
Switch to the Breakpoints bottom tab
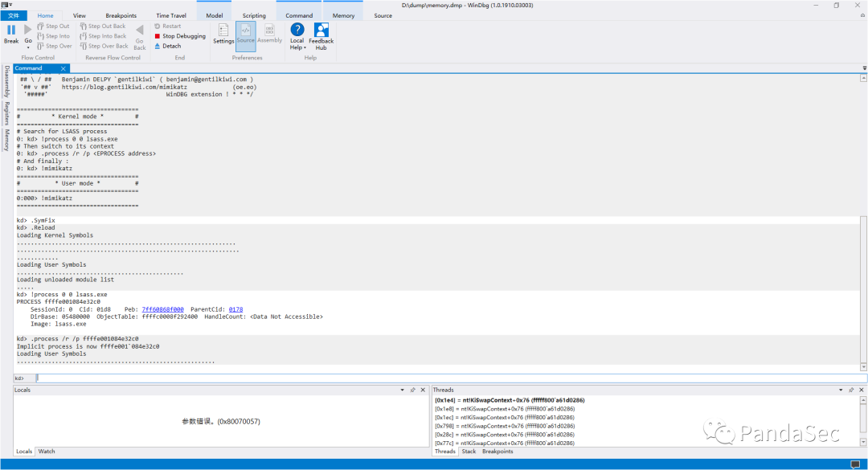(x=497, y=452)
